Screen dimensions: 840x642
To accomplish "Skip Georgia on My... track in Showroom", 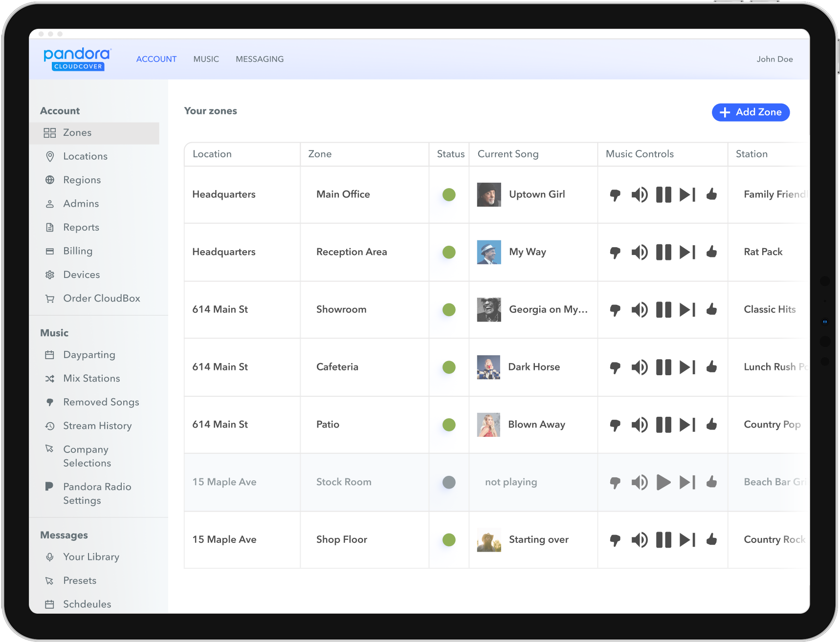I will [687, 310].
